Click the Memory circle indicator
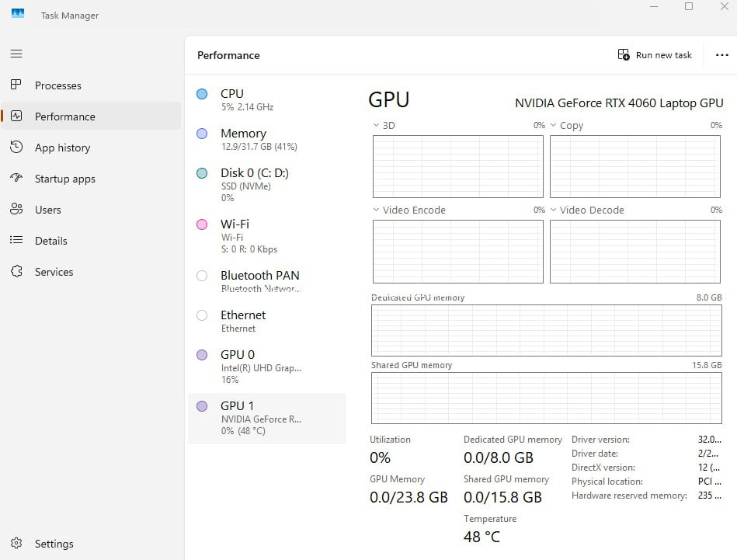This screenshot has height=560, width=737. (x=202, y=134)
